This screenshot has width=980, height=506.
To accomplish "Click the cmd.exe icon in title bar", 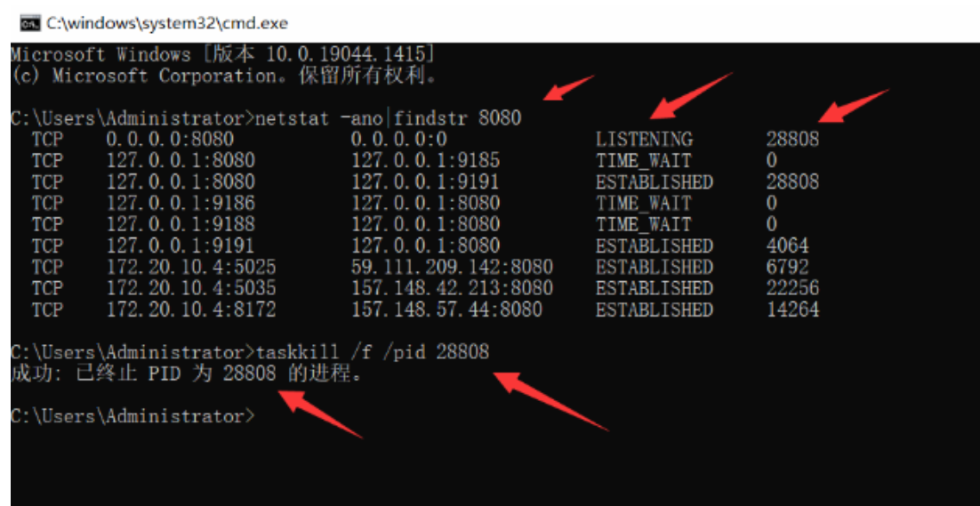I will [x=29, y=22].
